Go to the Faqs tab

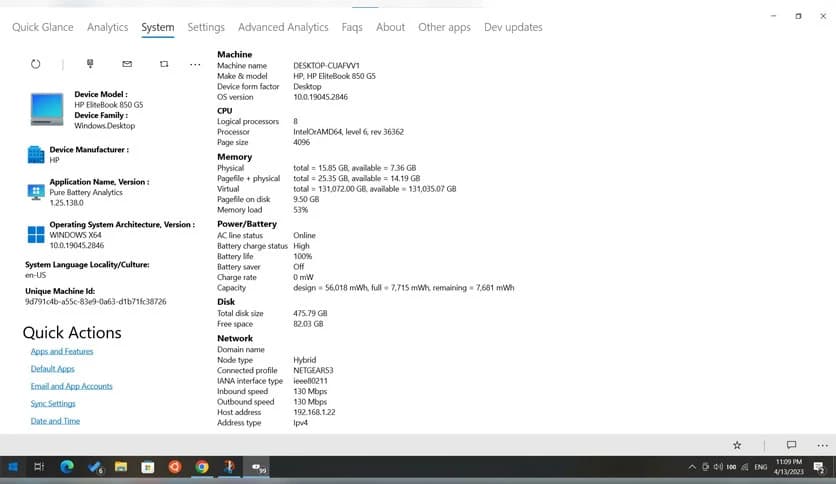click(352, 27)
